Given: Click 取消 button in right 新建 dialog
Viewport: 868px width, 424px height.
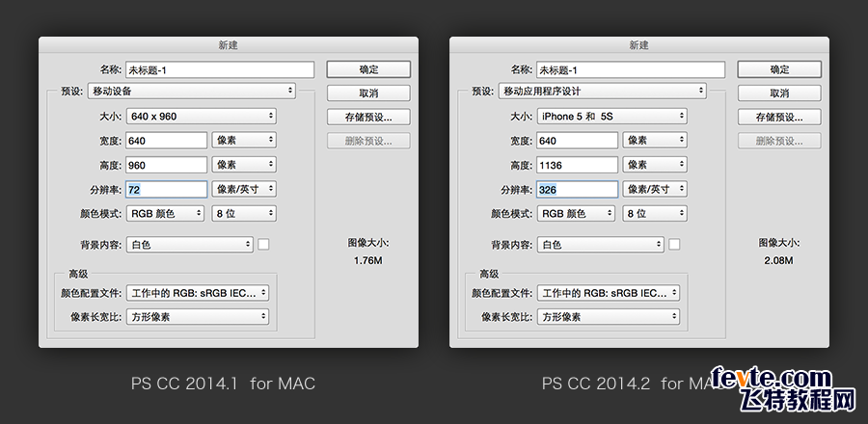Looking at the screenshot, I should [x=779, y=93].
